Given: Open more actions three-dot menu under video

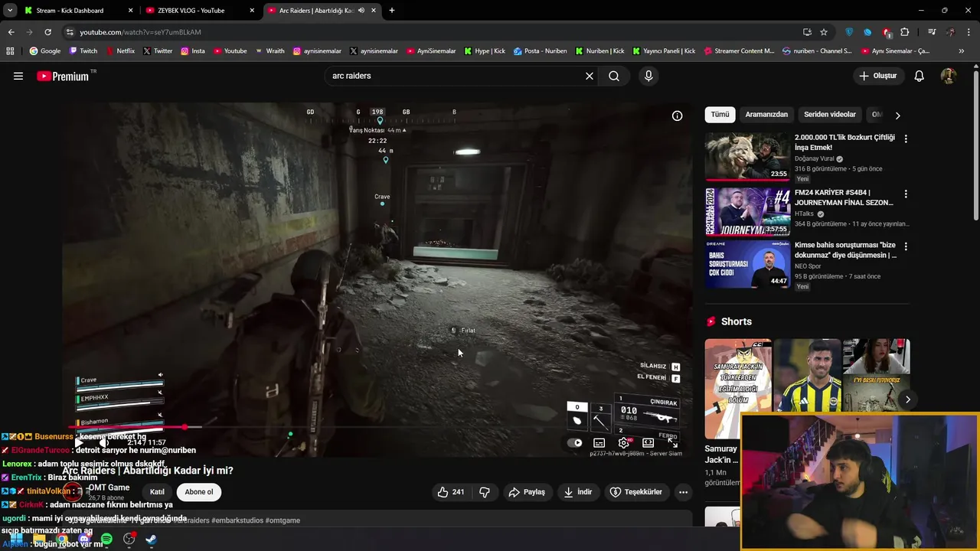Looking at the screenshot, I should coord(684,492).
